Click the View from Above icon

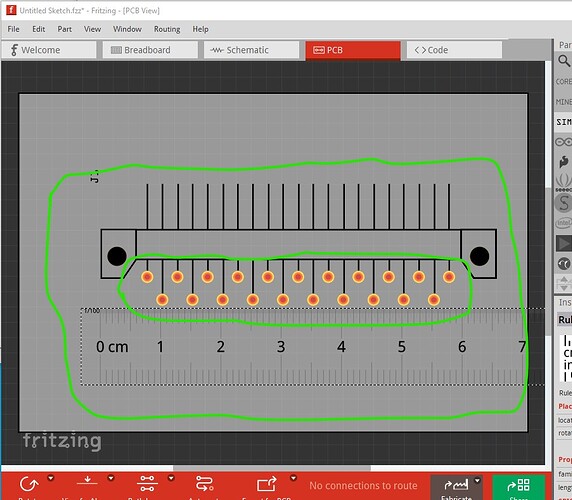88,482
